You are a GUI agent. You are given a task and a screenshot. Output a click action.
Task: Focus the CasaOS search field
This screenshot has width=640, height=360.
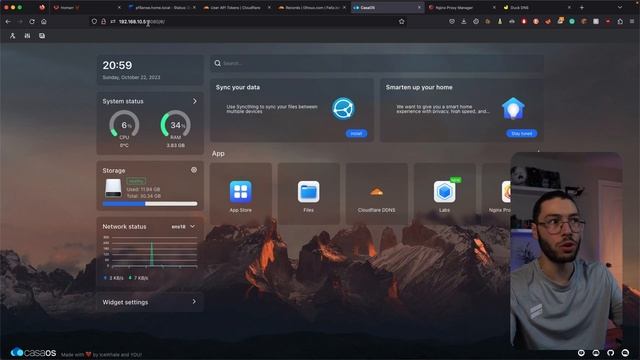coord(377,63)
